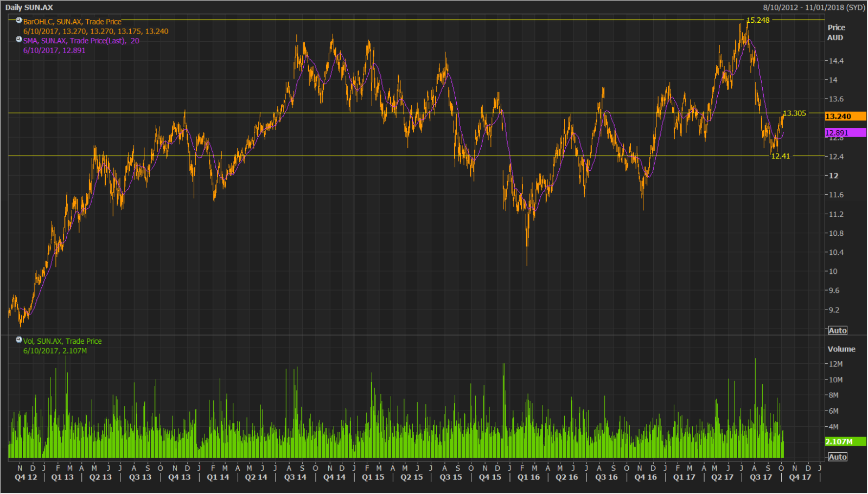
Task: Click the green 2.107M volume tag
Action: coord(845,442)
